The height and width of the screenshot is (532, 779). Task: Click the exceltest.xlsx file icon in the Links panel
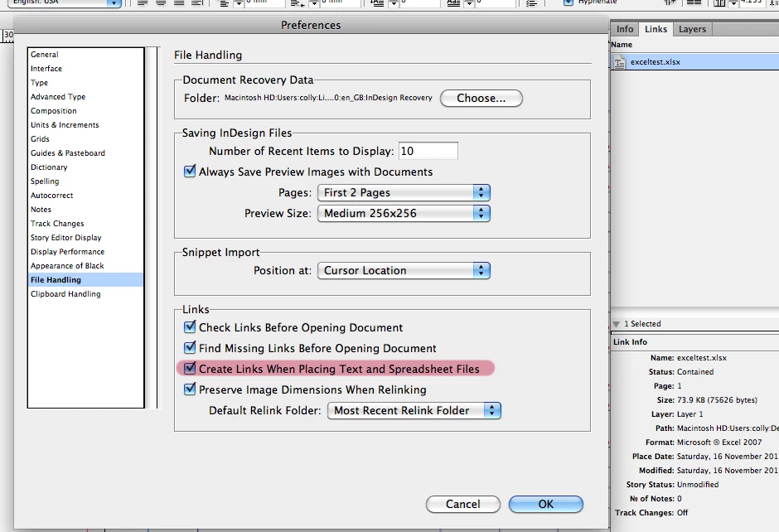coord(620,63)
